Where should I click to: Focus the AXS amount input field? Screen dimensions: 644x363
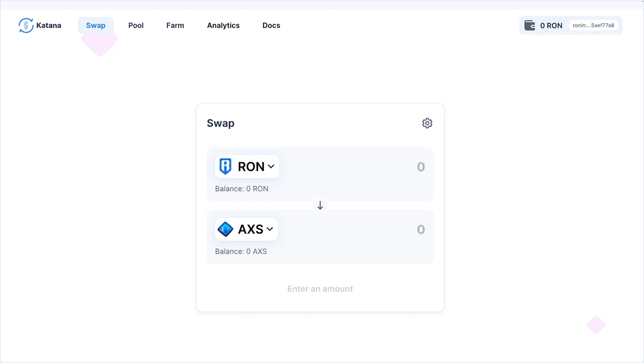376,229
